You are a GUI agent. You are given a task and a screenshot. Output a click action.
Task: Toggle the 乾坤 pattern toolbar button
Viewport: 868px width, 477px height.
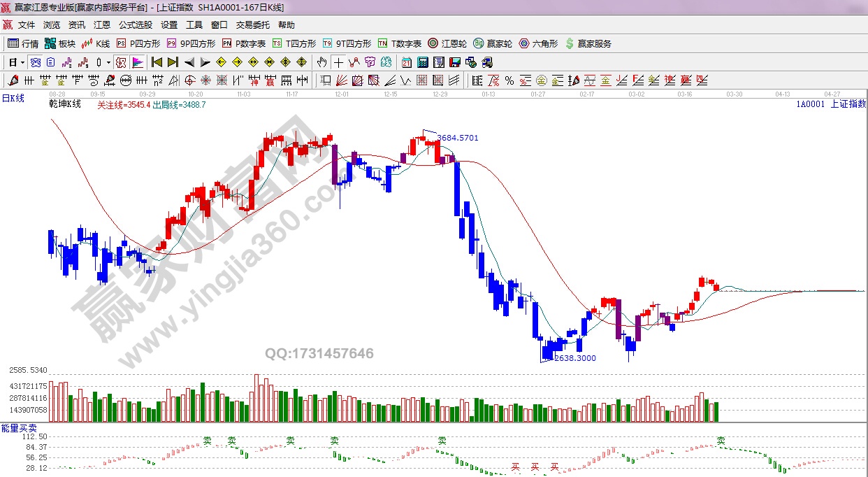point(120,62)
